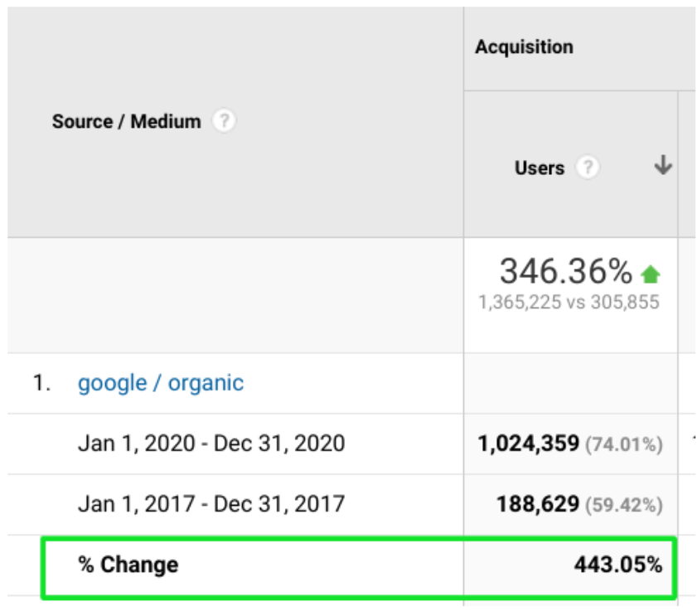697x616 pixels.
Task: Click the green up arrow beside 346.36%
Action: point(651,274)
